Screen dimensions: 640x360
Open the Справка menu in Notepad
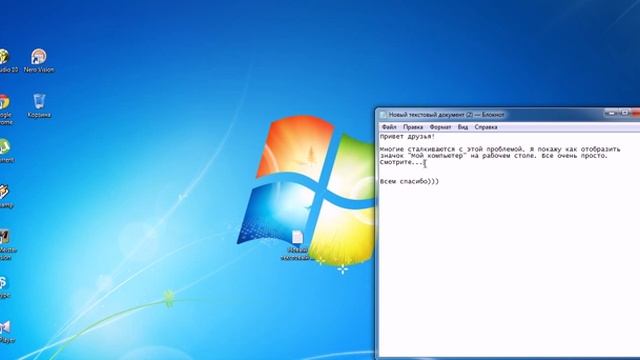[x=486, y=127]
